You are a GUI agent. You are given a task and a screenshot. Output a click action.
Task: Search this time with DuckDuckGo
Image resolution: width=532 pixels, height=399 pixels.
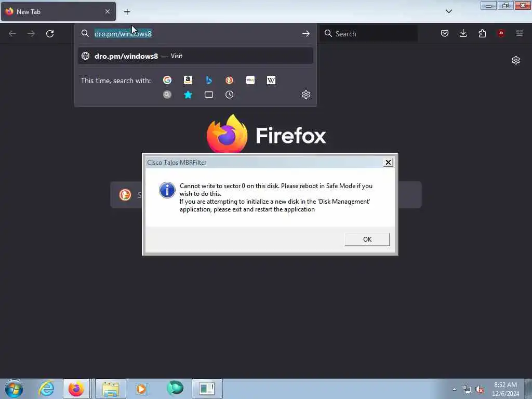(x=229, y=80)
